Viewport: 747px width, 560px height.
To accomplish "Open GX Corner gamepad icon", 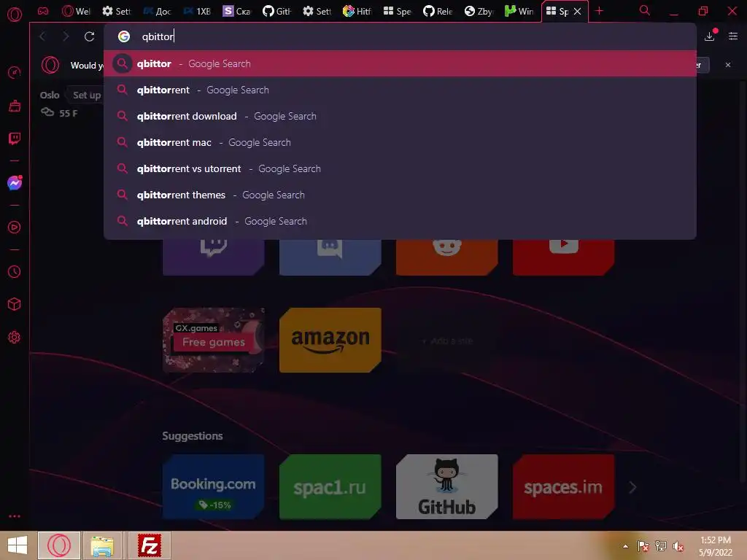I will 43,11.
